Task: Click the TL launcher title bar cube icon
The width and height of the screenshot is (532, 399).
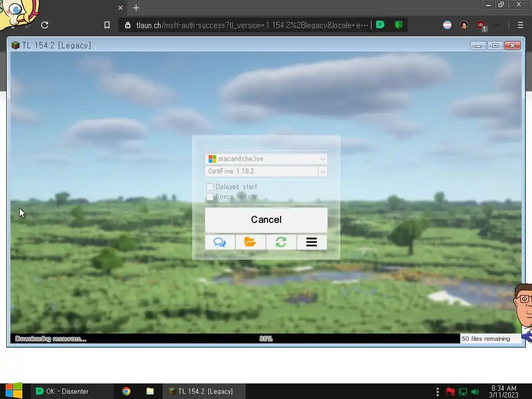Action: 15,46
